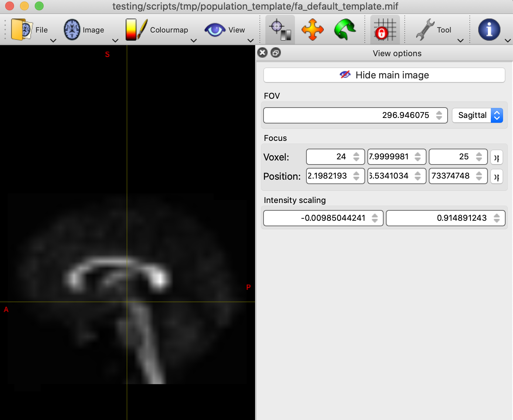
Task: Click the Tool toolbar label
Action: [x=444, y=30]
